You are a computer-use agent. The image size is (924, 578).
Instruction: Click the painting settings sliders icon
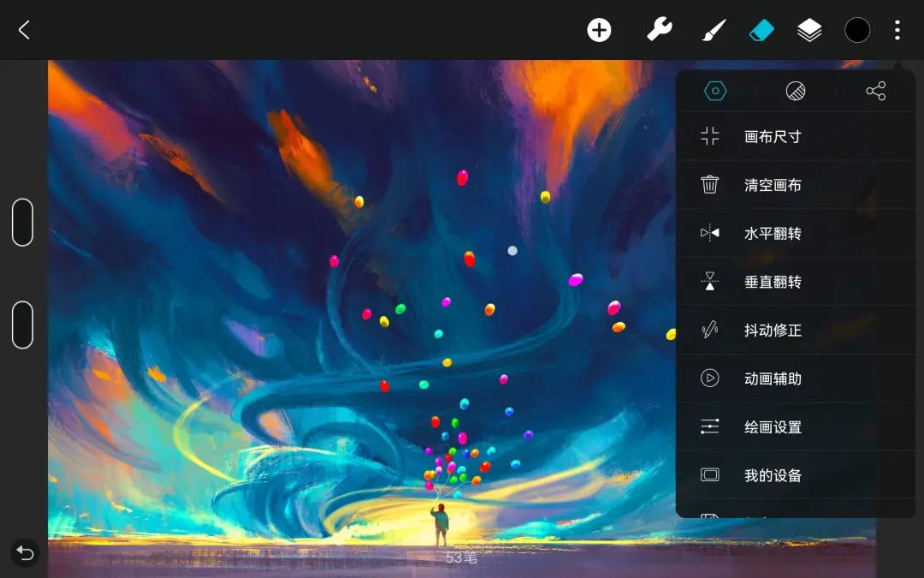[709, 426]
